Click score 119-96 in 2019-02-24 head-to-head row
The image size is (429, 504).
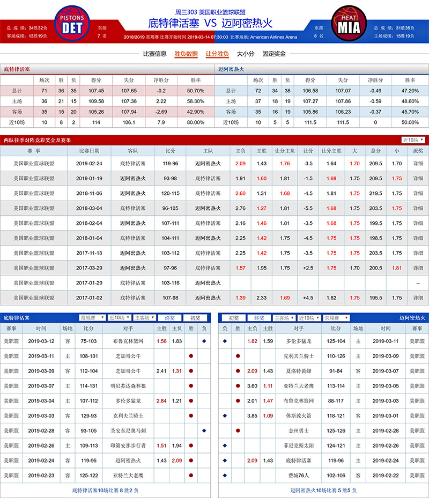point(171,163)
